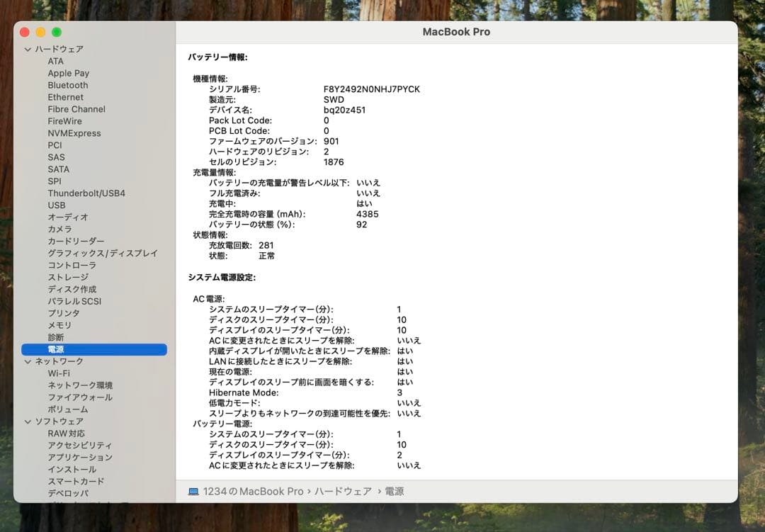765x532 pixels.
Task: Select SAS in the sidebar
Action: click(56, 157)
